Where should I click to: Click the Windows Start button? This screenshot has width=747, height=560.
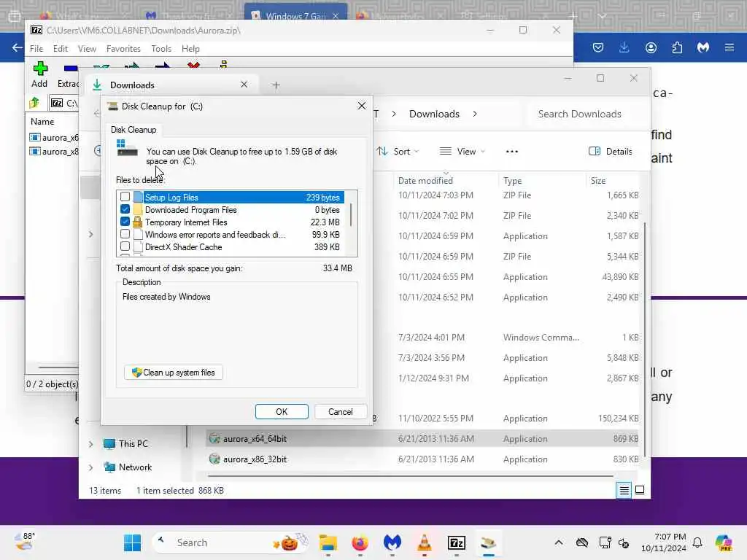click(133, 542)
